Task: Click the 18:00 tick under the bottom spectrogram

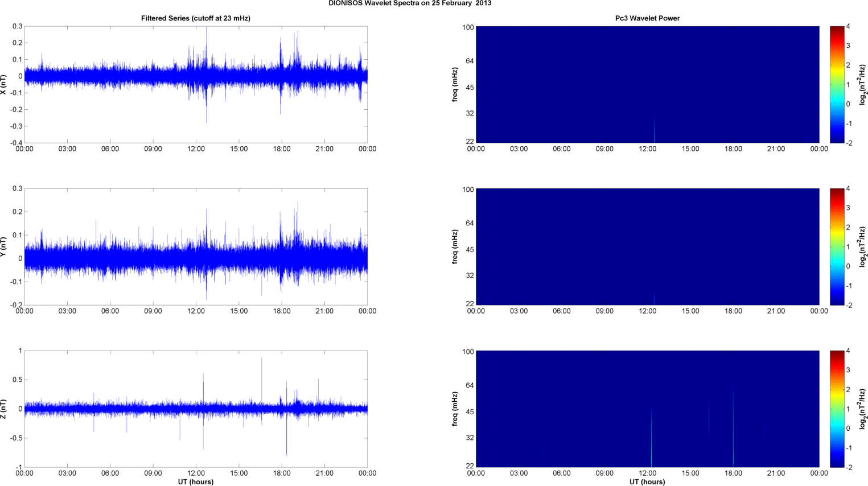Action: click(x=733, y=473)
